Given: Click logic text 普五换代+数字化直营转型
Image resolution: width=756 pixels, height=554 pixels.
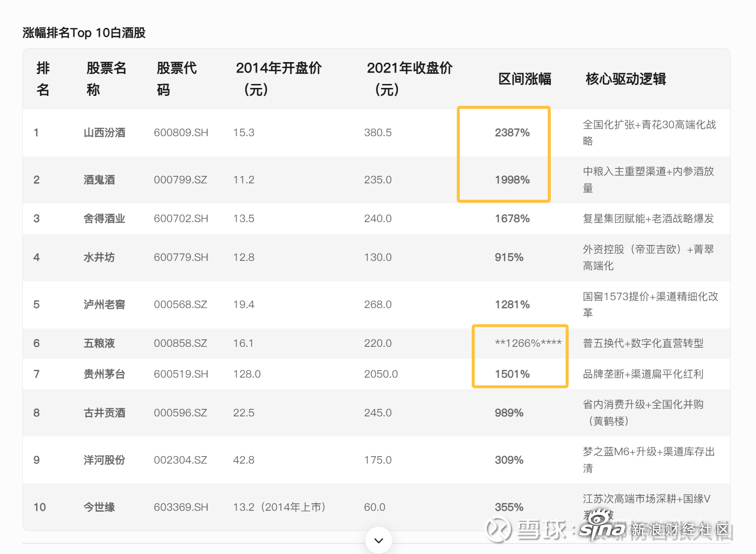Looking at the screenshot, I should click(x=643, y=343).
